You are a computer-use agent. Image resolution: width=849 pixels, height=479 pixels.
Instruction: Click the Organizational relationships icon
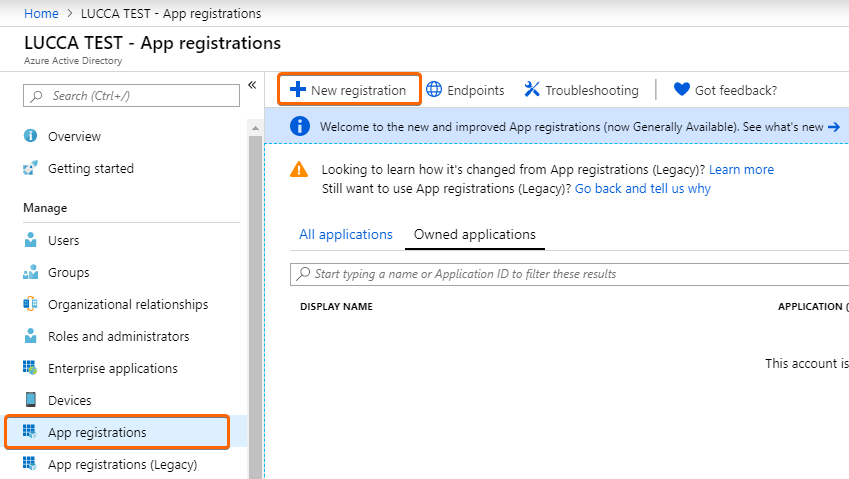click(x=30, y=304)
